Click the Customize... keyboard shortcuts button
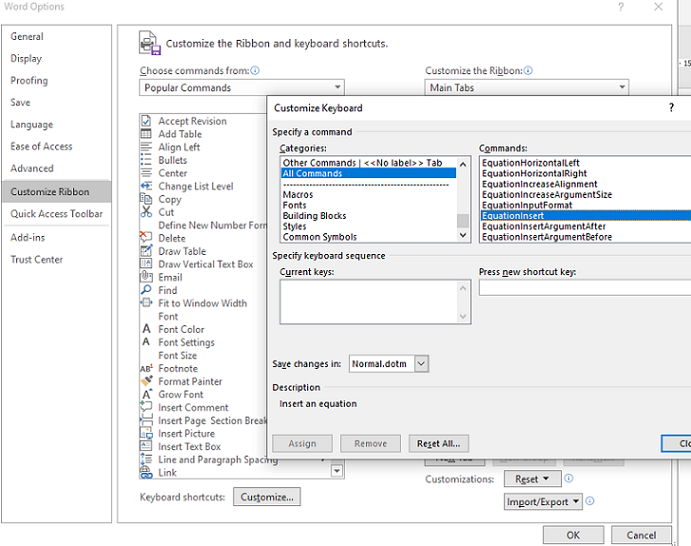 point(267,497)
